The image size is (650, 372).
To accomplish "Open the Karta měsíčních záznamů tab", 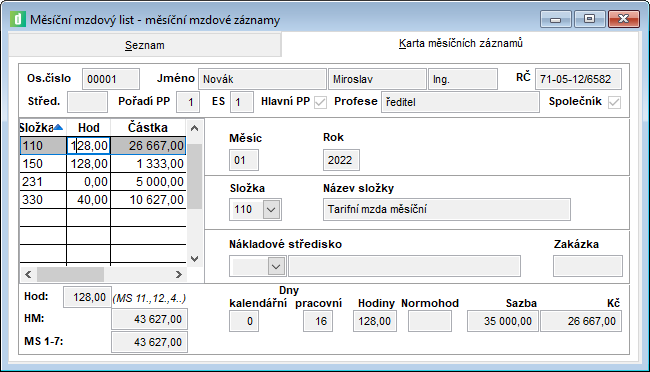I will coord(460,43).
